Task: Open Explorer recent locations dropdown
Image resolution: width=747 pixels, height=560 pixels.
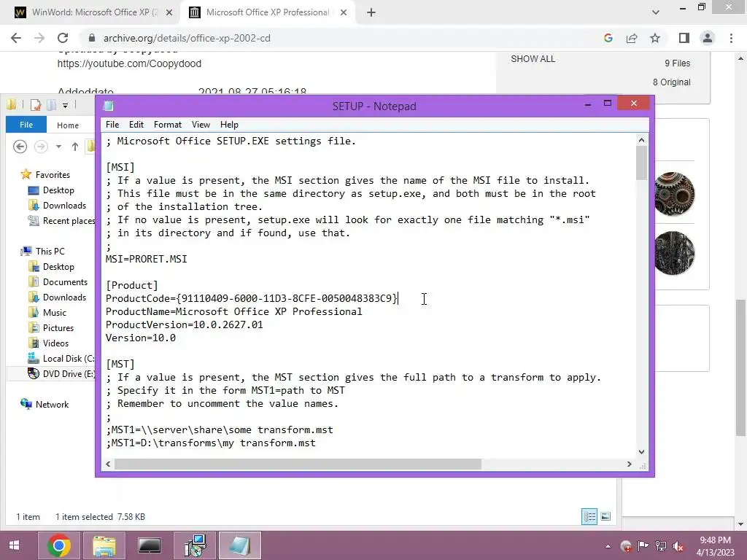Action: click(x=58, y=147)
